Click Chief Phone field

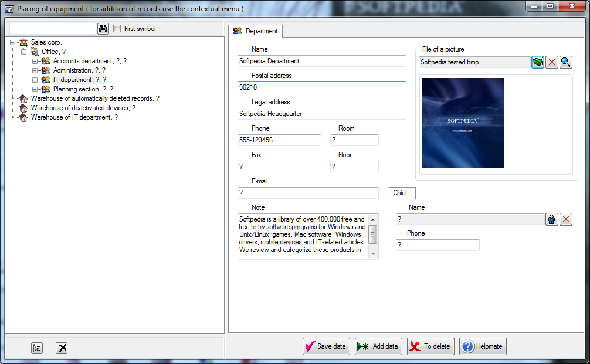(x=438, y=245)
